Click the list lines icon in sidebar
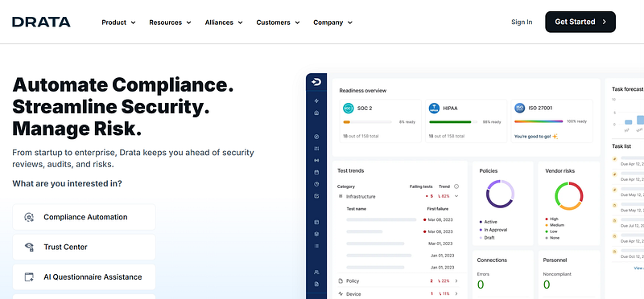 [316, 246]
